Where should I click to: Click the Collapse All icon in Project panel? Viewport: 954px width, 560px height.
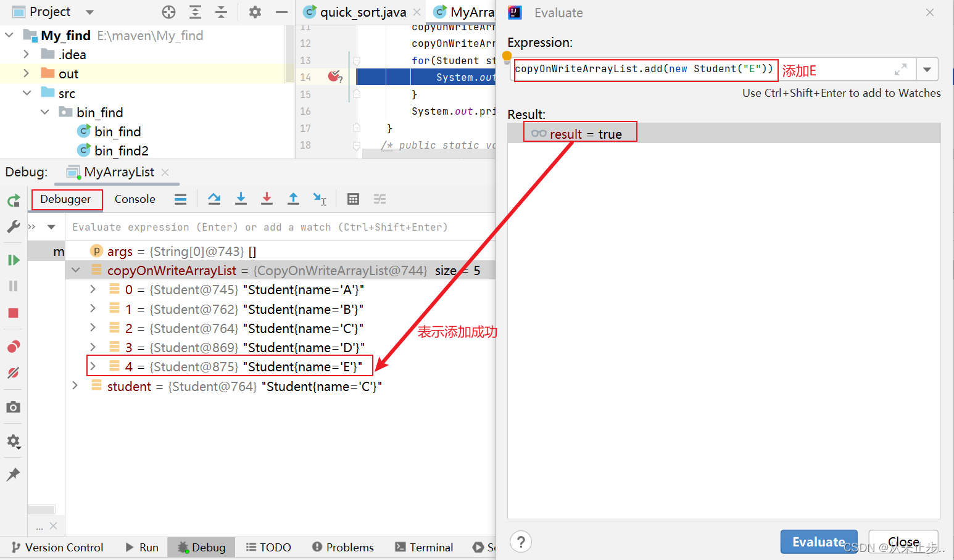pyautogui.click(x=221, y=12)
